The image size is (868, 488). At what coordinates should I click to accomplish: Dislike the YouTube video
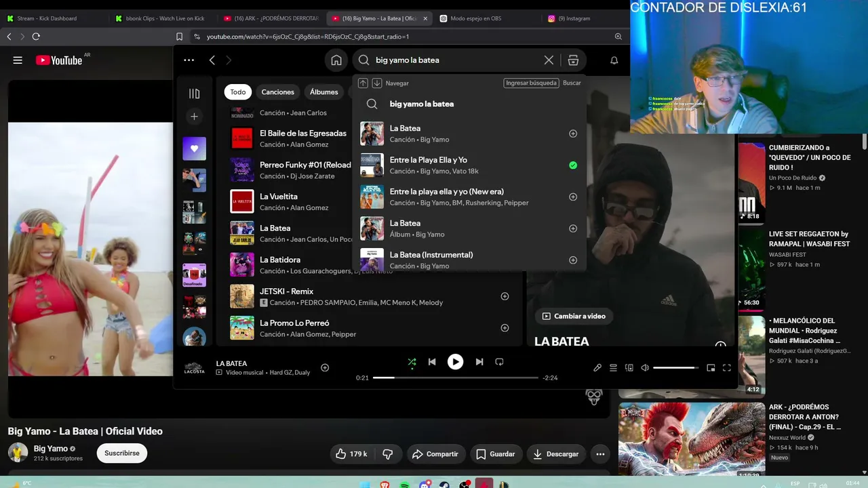click(x=388, y=454)
